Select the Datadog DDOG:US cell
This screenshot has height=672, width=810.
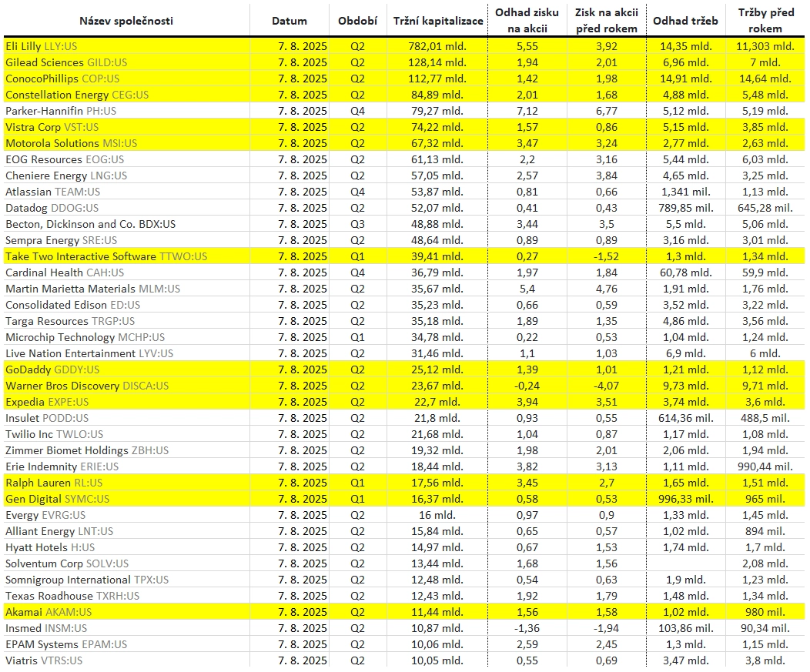click(126, 208)
